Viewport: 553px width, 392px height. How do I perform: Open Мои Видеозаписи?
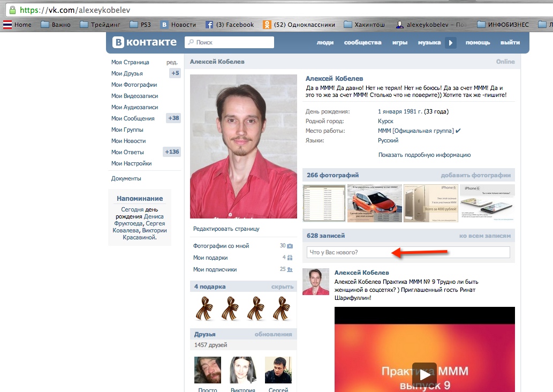(x=134, y=96)
